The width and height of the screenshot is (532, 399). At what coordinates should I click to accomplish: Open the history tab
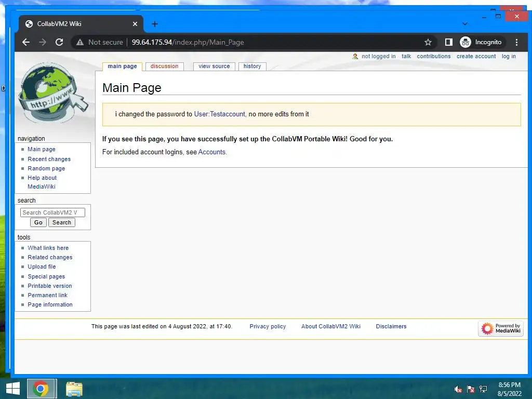pos(252,66)
